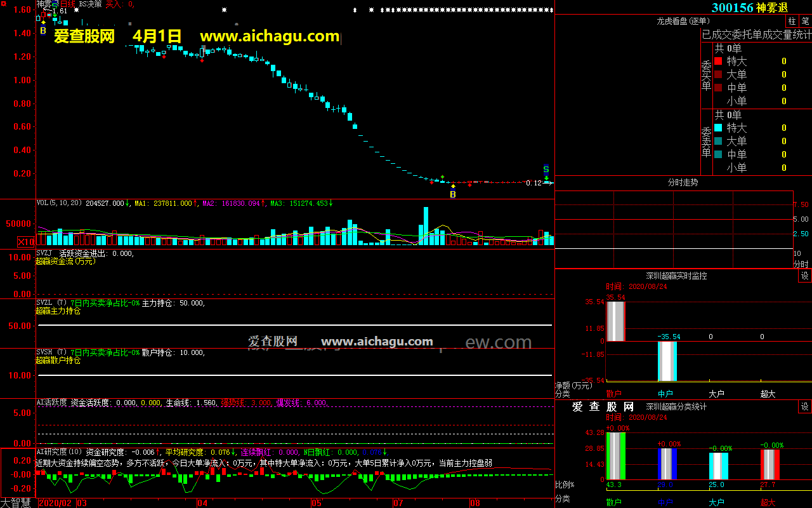Click the 0.12 latest price label
The image size is (812, 508).
point(534,183)
